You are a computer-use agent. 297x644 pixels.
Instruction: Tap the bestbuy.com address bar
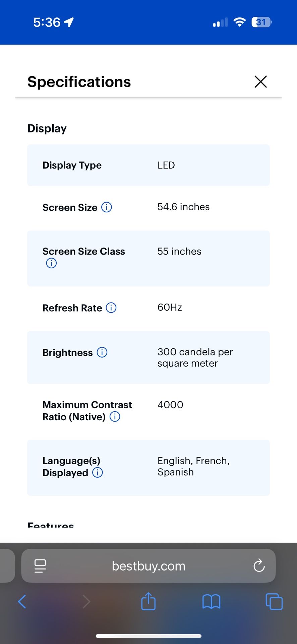(x=148, y=566)
